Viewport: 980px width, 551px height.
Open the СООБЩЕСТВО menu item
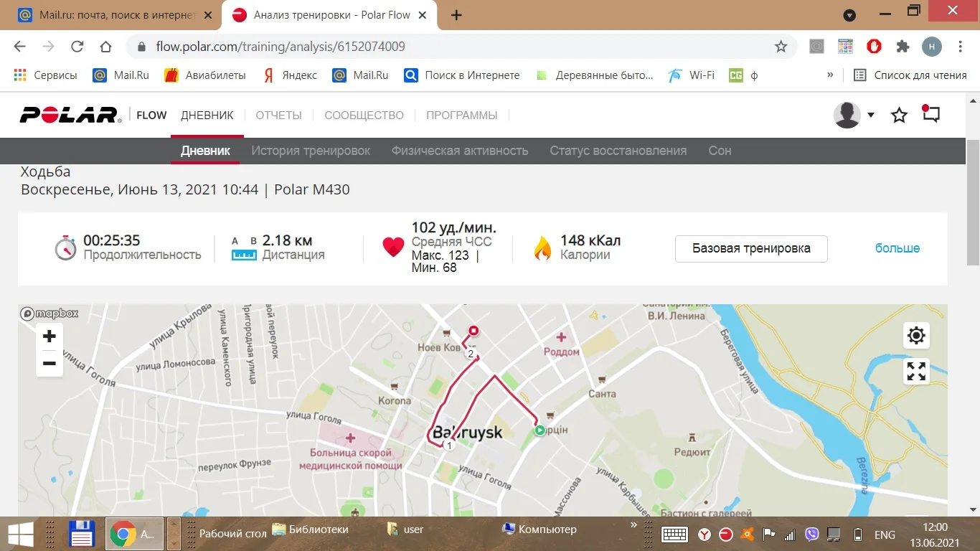click(x=364, y=115)
